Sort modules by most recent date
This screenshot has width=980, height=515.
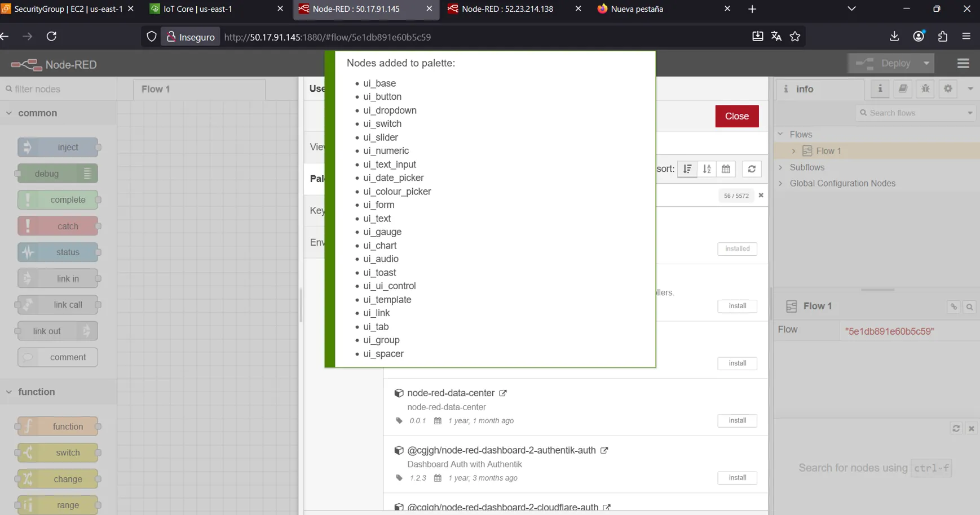[726, 169]
